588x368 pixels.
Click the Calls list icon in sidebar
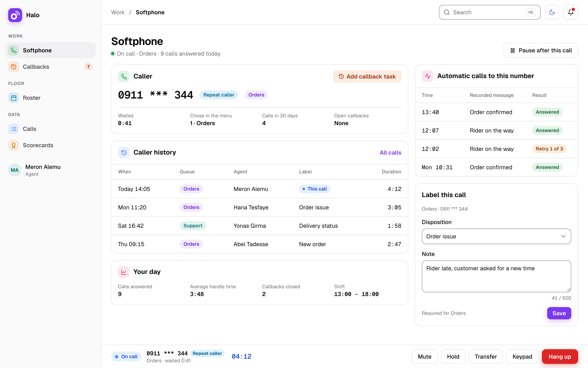pos(14,129)
